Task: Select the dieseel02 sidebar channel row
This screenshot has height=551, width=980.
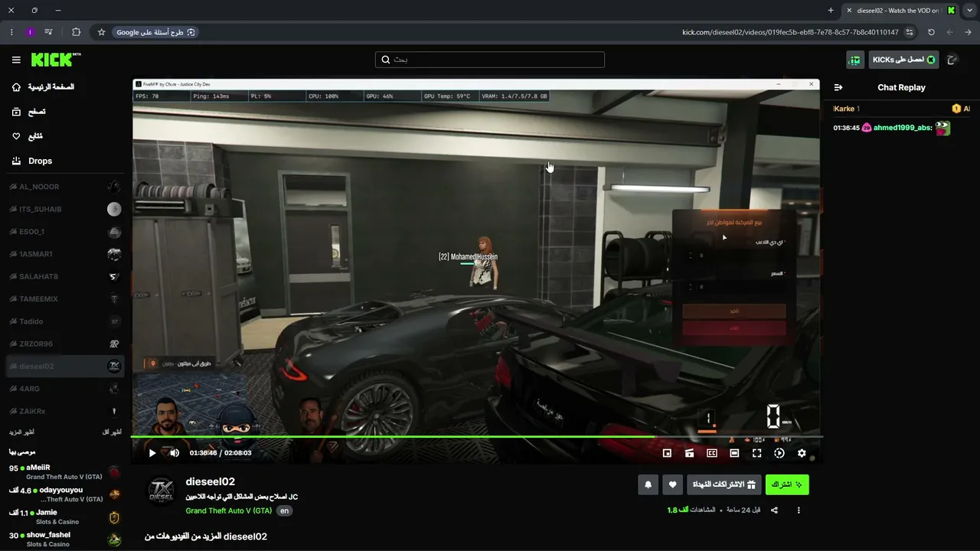Action: click(x=65, y=367)
